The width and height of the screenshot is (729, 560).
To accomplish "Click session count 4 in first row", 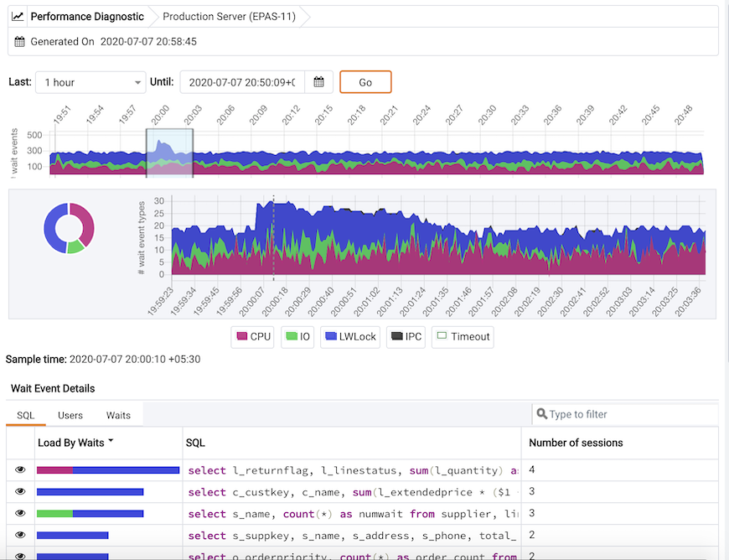I will (532, 469).
